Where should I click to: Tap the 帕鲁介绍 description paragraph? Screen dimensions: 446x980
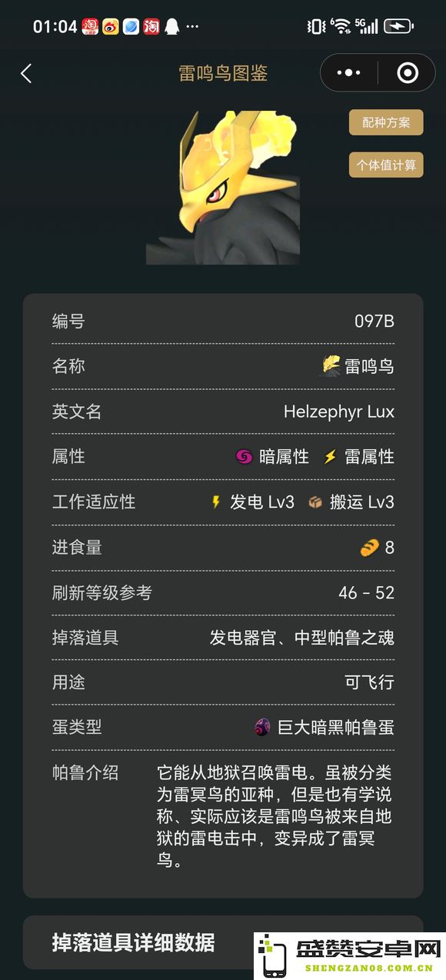tap(275, 816)
